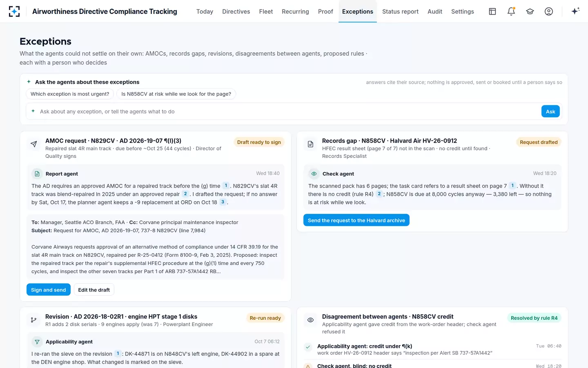Click the document icon on Records gap card
The height and width of the screenshot is (368, 588).
pos(310,144)
